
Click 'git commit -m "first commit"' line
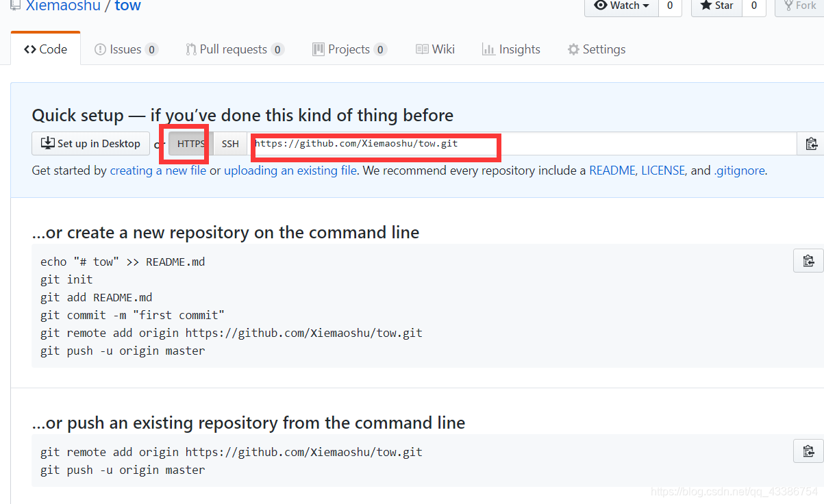(x=133, y=315)
